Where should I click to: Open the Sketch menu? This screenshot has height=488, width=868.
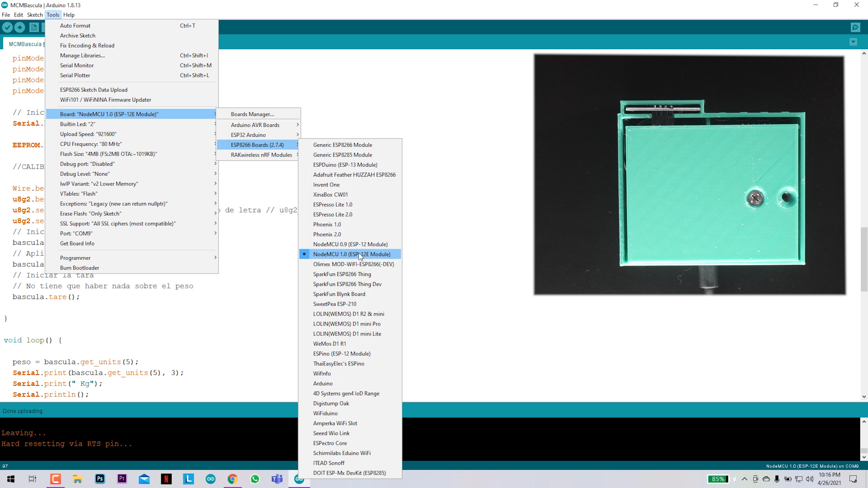click(35, 14)
